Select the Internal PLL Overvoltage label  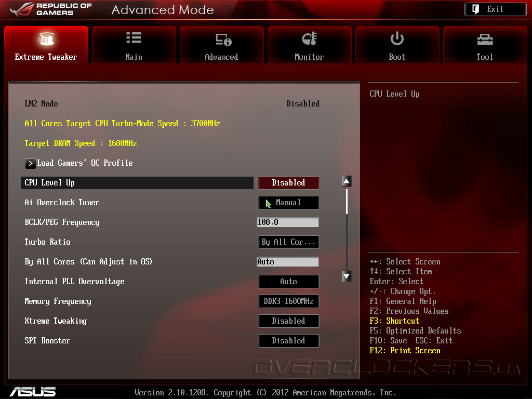point(74,282)
